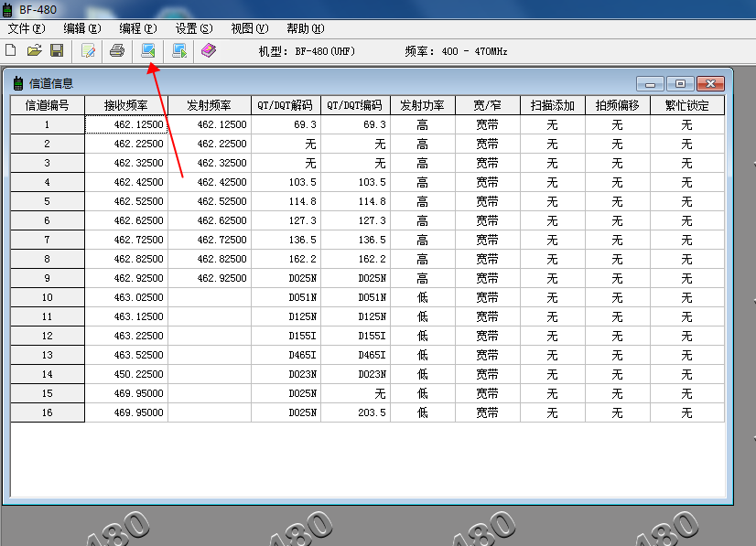756x546 pixels.
Task: Minimize the 信道信息 child window
Action: pos(650,84)
